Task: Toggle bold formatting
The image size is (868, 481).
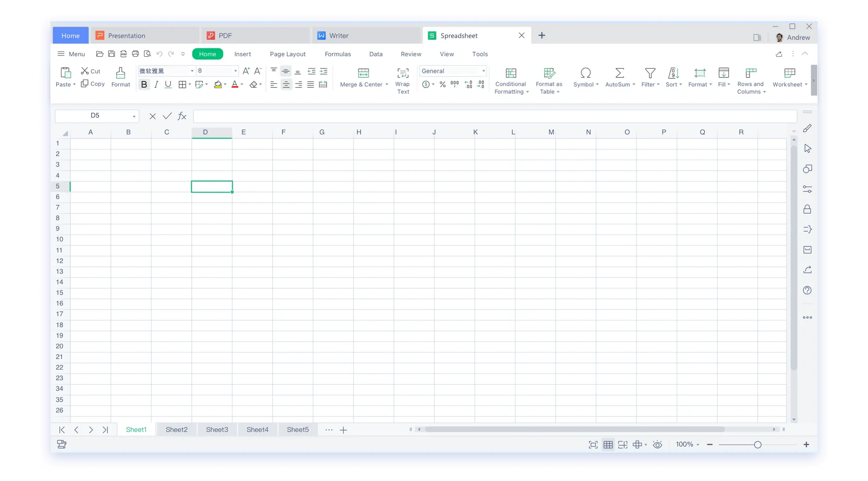Action: 144,84
